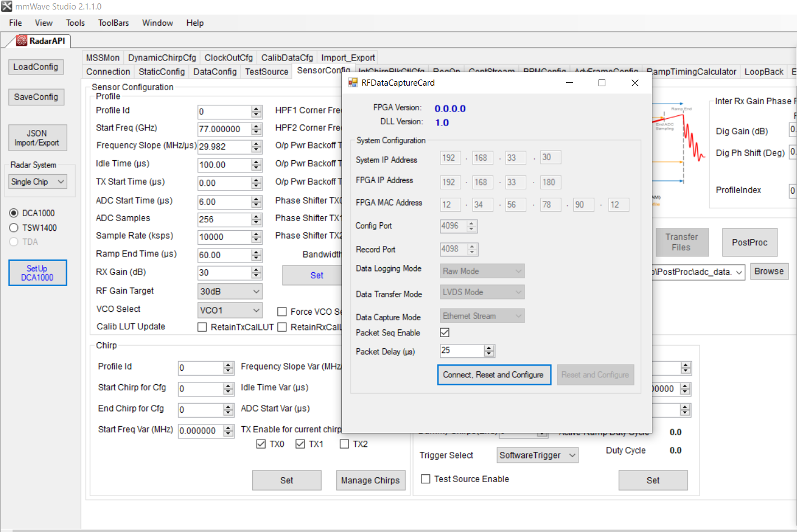Click the RFDataCaptureCard title bar icon

coord(352,82)
